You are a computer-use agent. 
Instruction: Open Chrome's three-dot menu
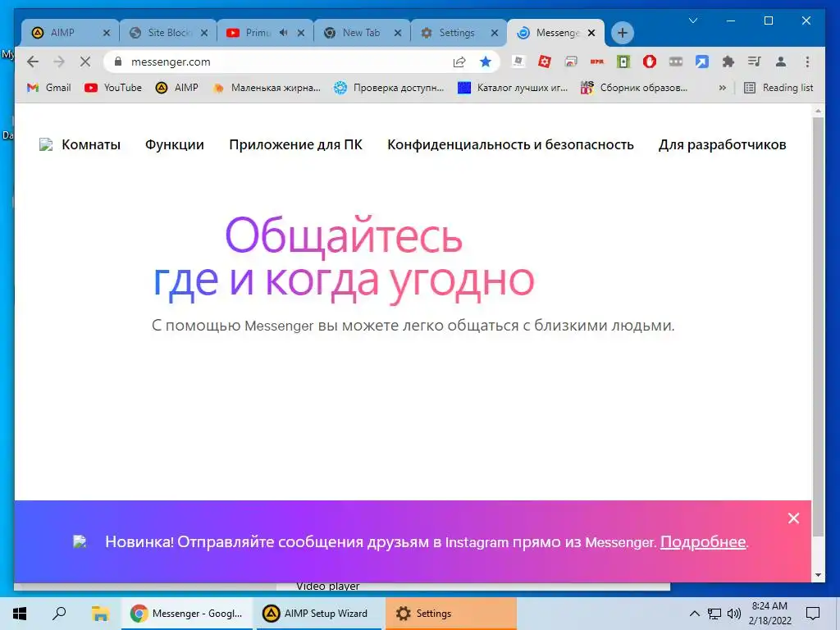click(x=807, y=62)
